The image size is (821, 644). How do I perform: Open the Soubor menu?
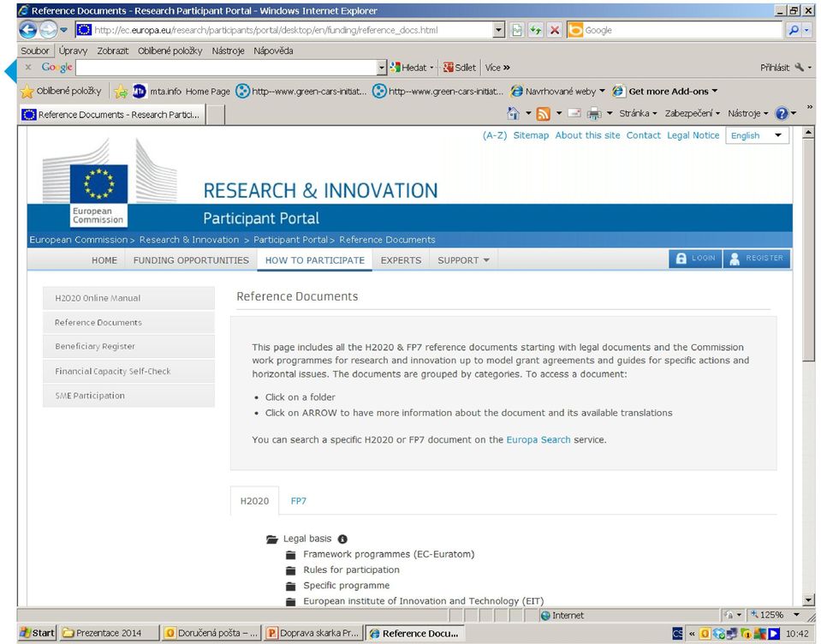click(34, 51)
